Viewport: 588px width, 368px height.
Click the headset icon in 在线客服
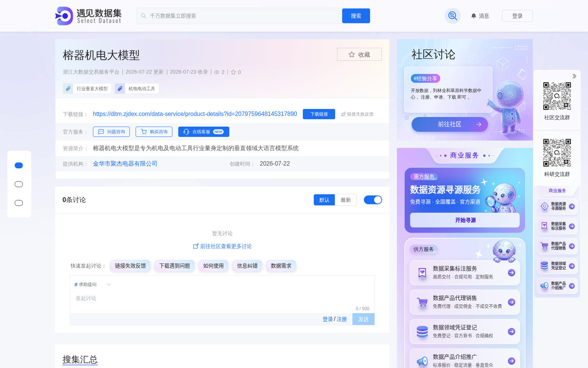(x=186, y=132)
